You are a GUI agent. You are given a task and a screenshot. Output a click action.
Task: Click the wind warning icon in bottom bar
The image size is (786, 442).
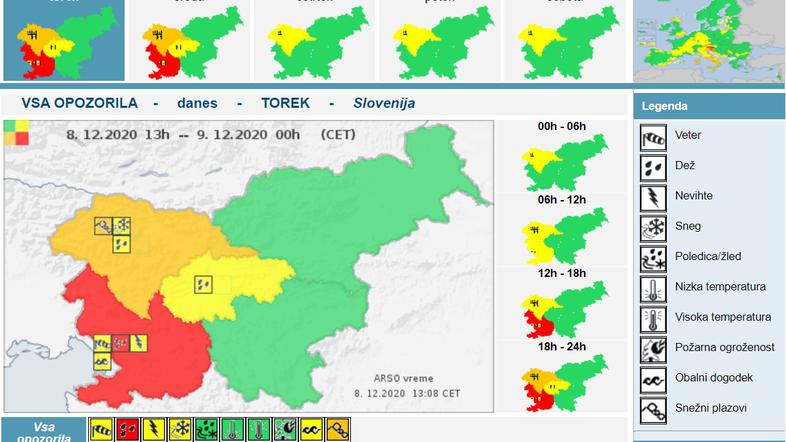pyautogui.click(x=101, y=430)
